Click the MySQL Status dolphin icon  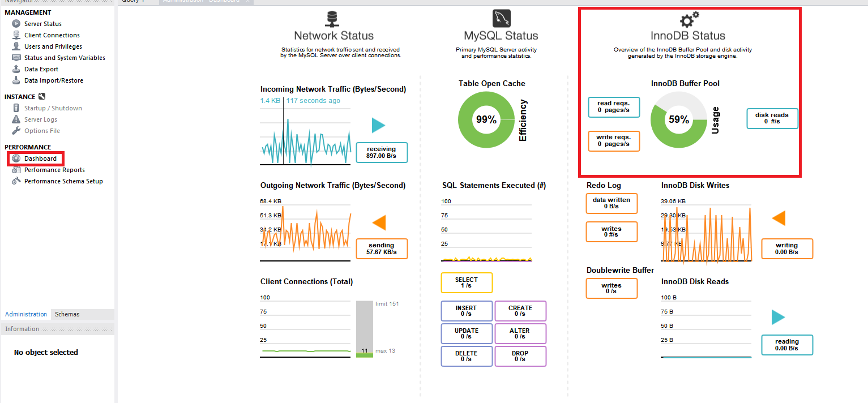click(501, 19)
